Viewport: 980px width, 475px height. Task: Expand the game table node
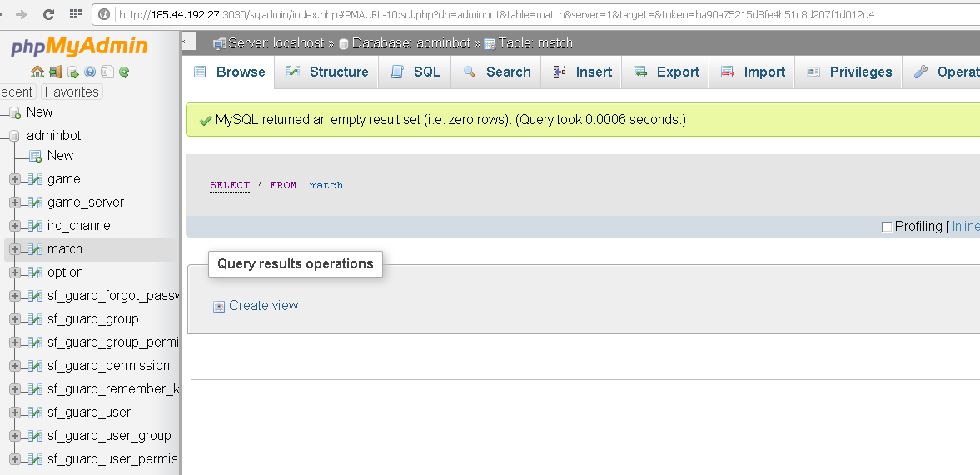pyautogui.click(x=15, y=180)
